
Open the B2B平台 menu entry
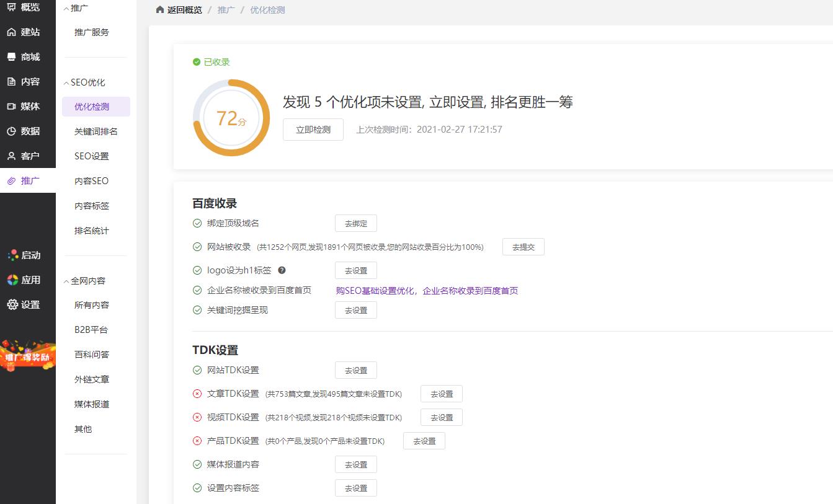coord(91,329)
